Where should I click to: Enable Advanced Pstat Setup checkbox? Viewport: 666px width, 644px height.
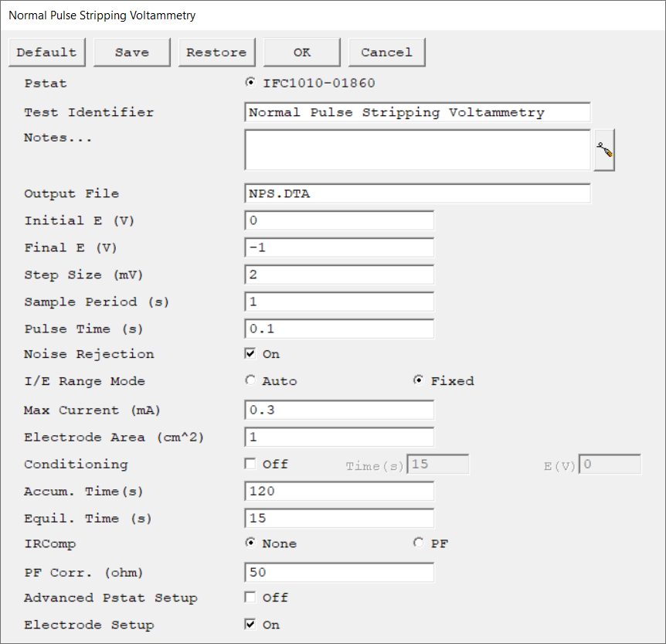250,598
